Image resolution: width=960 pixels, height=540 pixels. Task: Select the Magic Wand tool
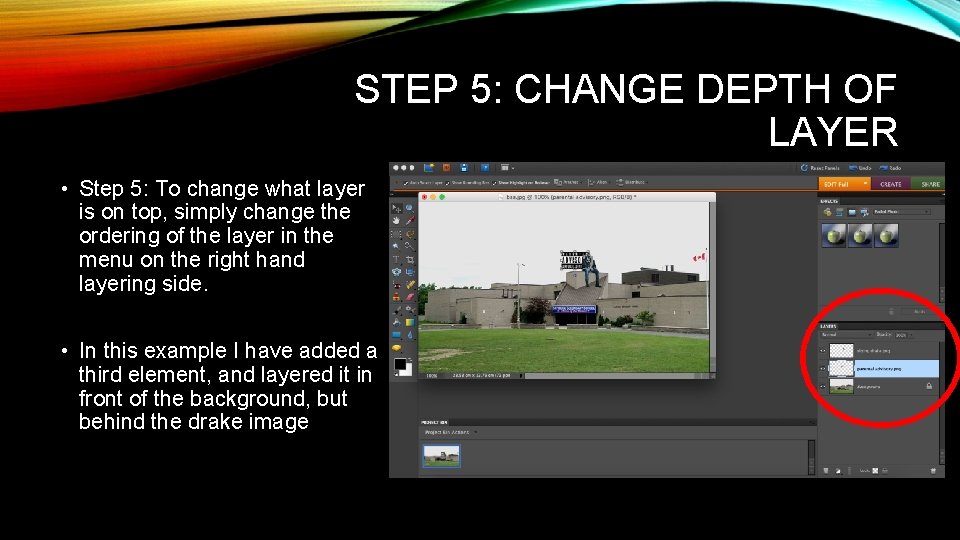(396, 246)
